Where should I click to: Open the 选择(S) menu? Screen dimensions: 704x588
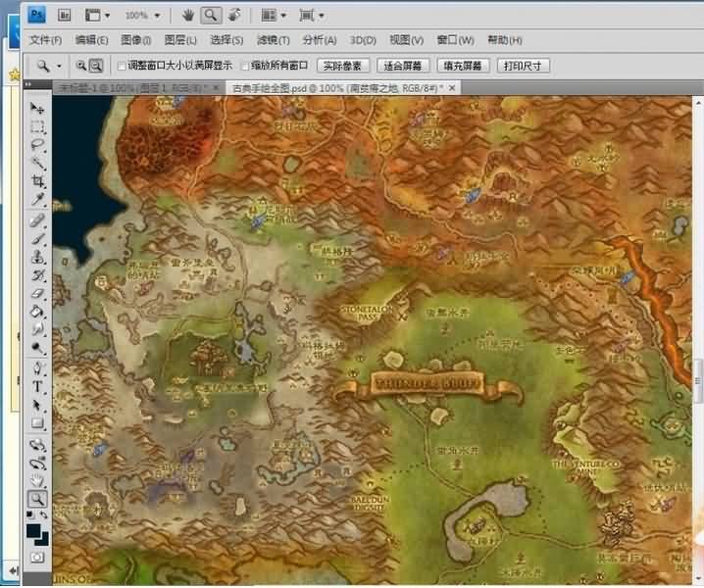[226, 40]
